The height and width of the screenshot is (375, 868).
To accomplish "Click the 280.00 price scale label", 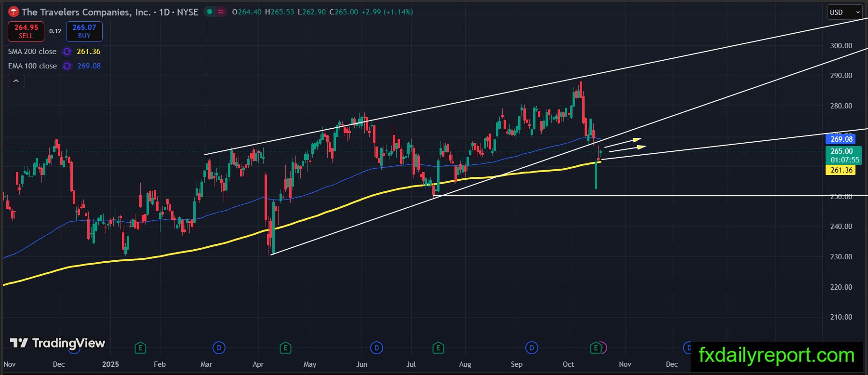I will tap(841, 106).
